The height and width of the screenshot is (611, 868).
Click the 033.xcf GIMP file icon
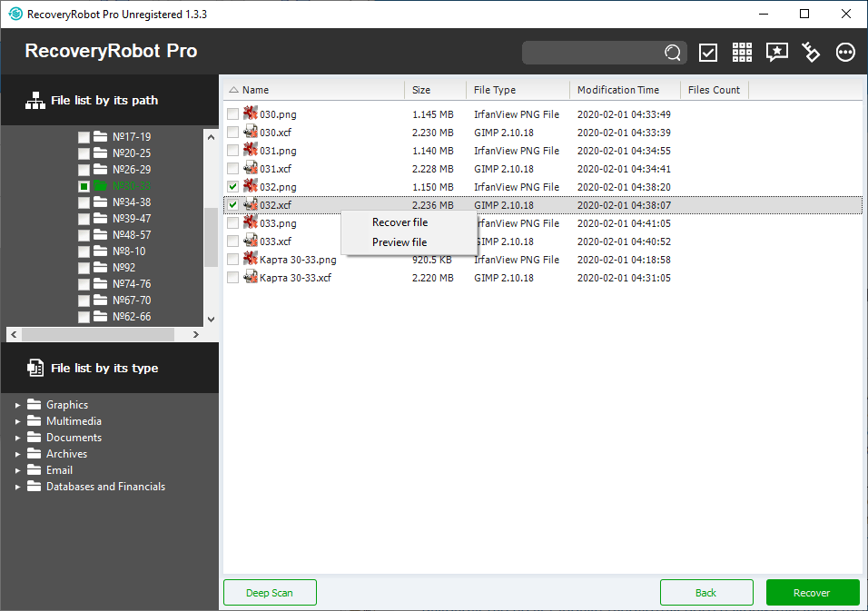point(251,241)
